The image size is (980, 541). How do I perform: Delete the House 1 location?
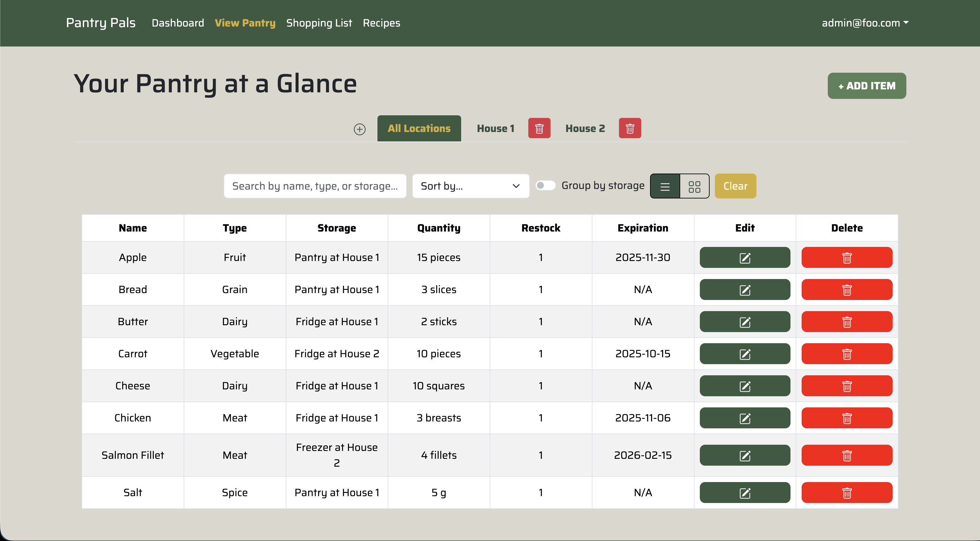[x=539, y=128]
